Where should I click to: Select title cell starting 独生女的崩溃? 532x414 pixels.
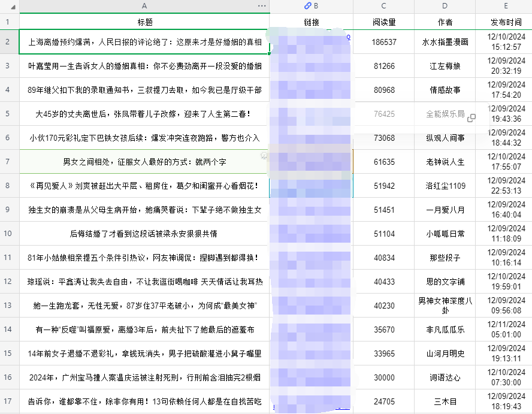(x=144, y=210)
